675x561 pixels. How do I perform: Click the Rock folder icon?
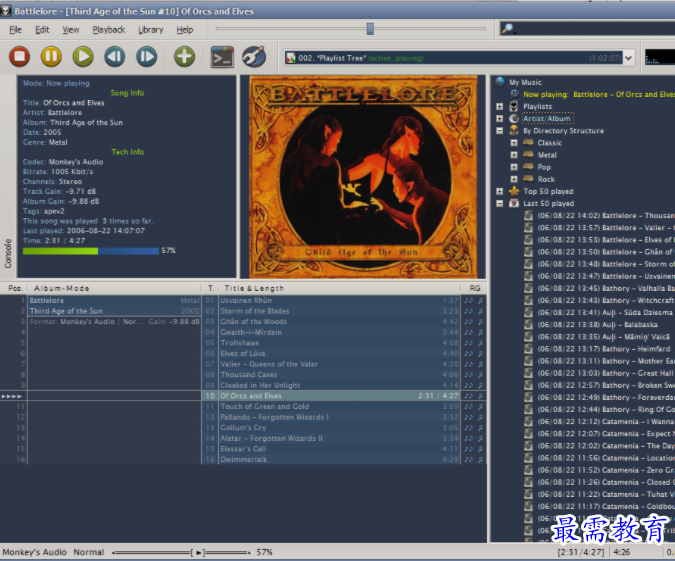click(528, 179)
